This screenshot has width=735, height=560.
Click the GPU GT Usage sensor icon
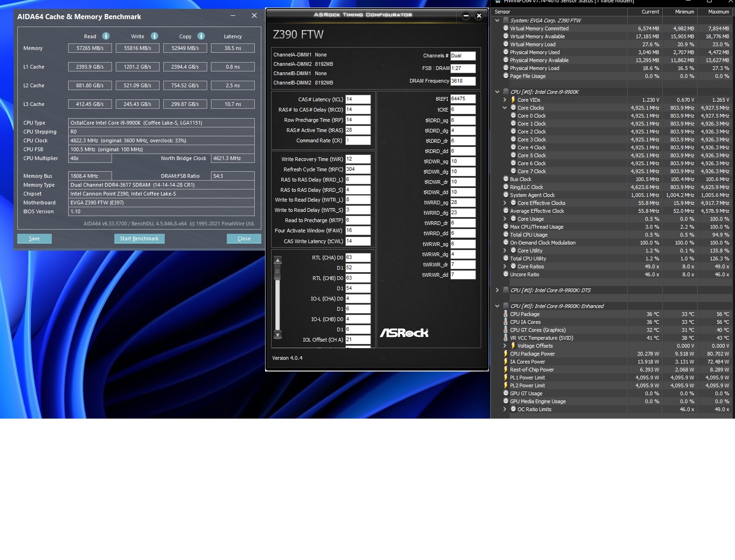point(506,393)
